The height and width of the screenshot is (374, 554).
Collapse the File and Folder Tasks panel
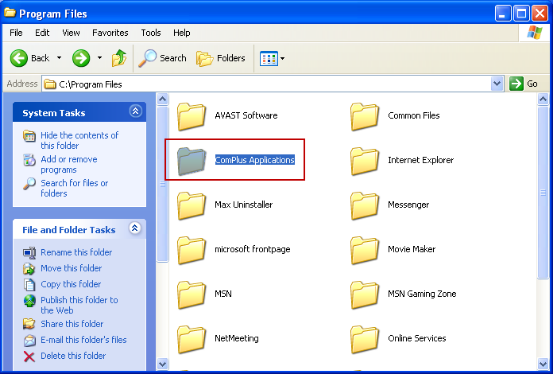pyautogui.click(x=135, y=228)
